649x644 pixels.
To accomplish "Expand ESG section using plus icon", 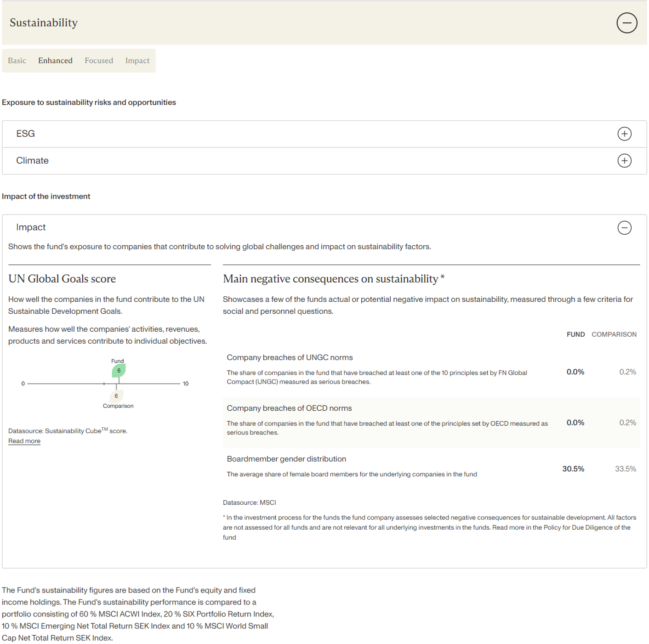I will pyautogui.click(x=624, y=134).
